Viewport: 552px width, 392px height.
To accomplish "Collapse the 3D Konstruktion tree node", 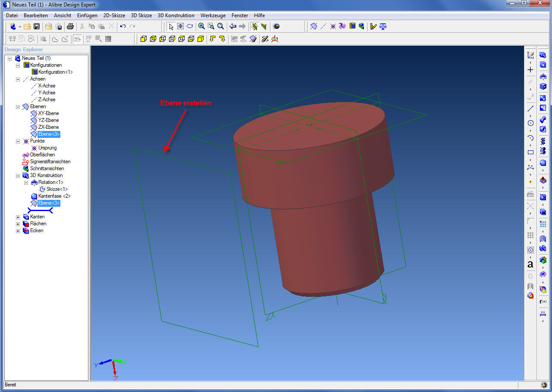I will [18, 175].
